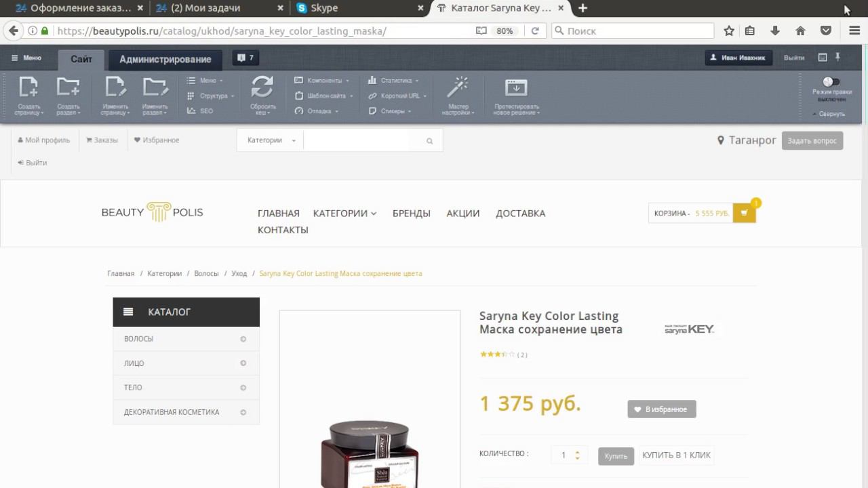868x488 pixels.
Task: Reset cache with Сбросить кеш icon
Action: click(262, 87)
